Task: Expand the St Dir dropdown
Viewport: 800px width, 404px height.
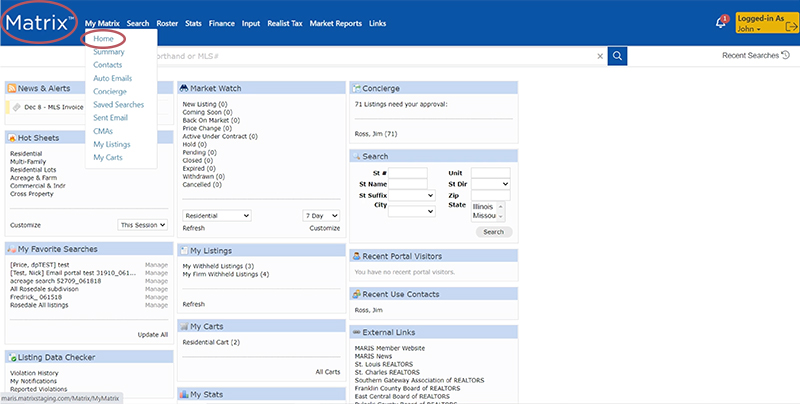Action: click(x=490, y=184)
